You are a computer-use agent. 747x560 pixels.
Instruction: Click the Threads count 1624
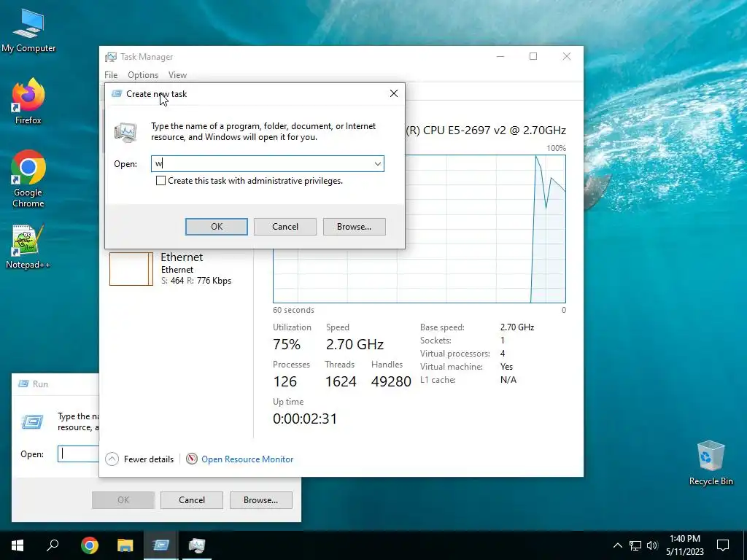click(341, 381)
